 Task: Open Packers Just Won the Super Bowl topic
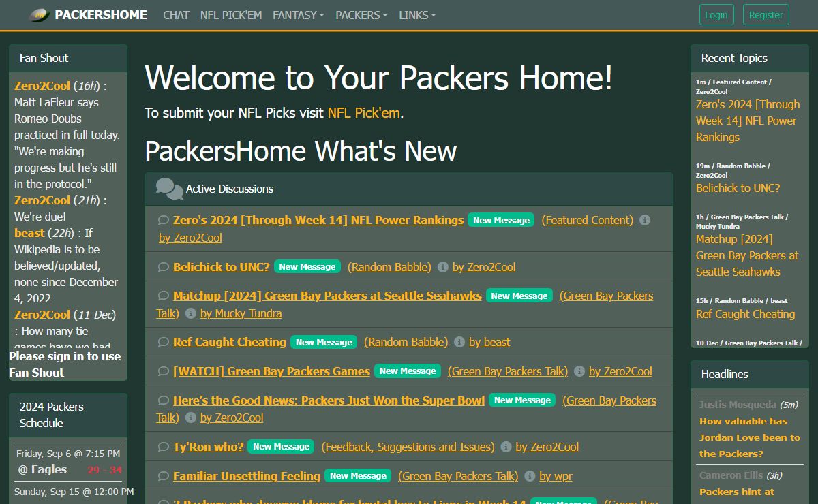pyautogui.click(x=329, y=400)
